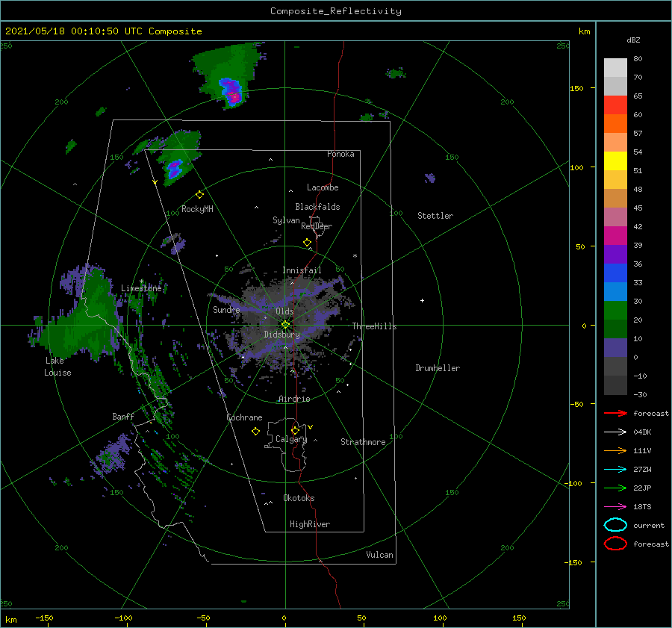
Task: Pick the magenta 39-42 dBZ legend band
Action: [615, 236]
